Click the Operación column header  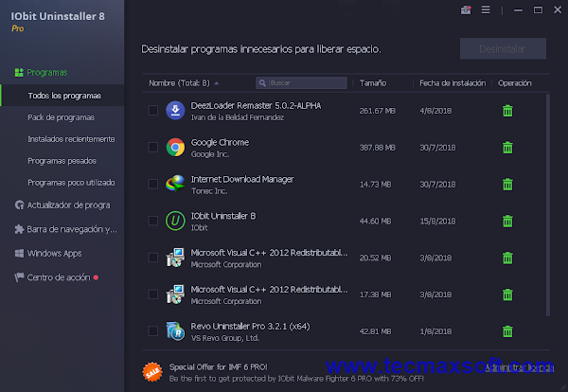tap(514, 83)
